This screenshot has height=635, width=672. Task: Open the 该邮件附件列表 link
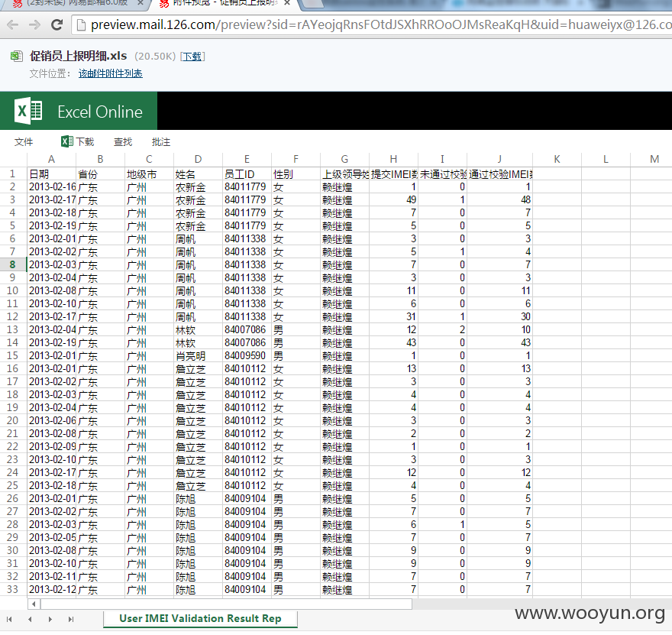pyautogui.click(x=110, y=74)
